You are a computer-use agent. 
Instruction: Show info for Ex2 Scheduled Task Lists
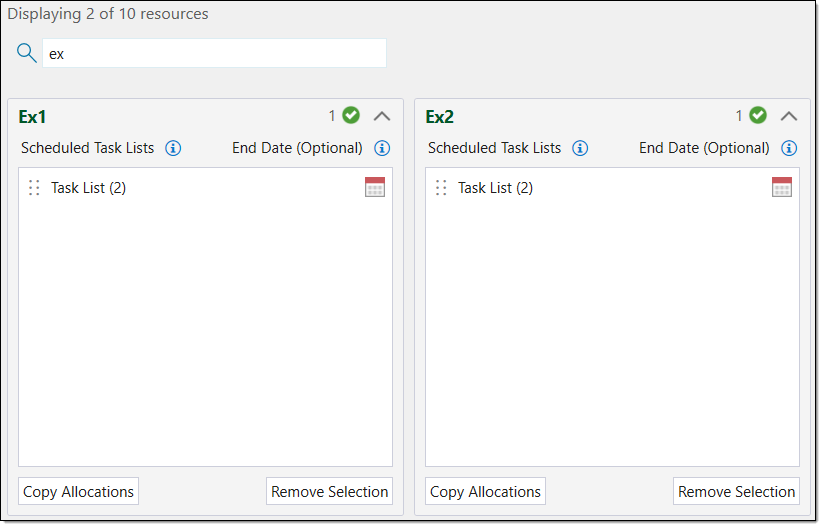point(580,148)
